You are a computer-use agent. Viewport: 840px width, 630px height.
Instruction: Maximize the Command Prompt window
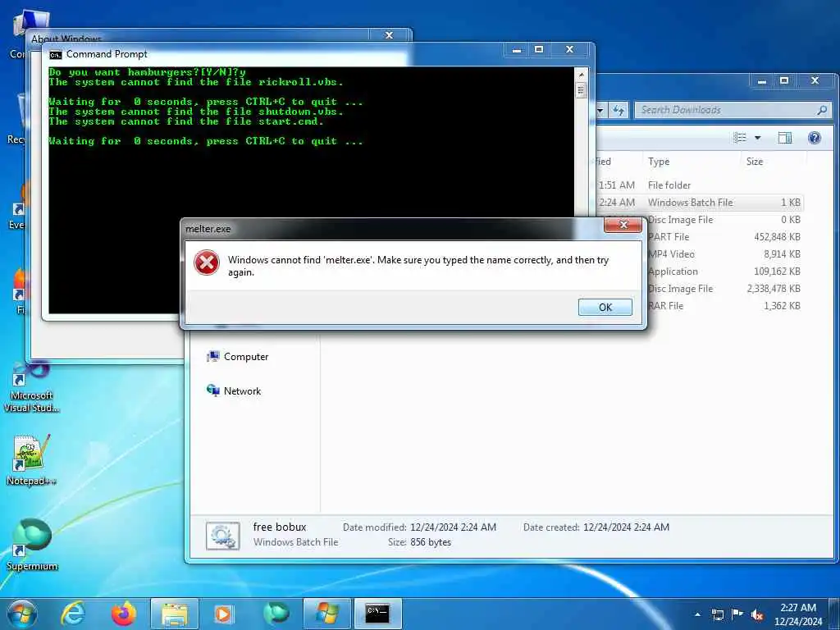pos(539,50)
